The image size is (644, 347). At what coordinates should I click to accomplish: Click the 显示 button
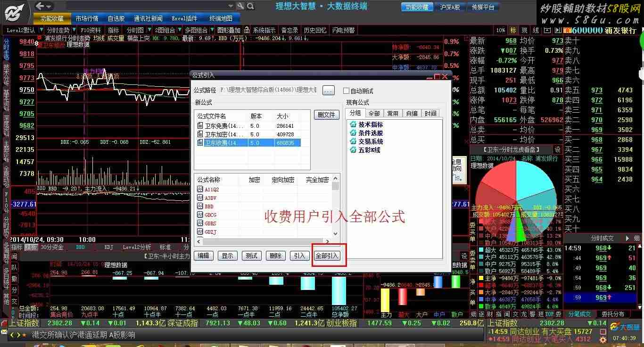pos(227,256)
